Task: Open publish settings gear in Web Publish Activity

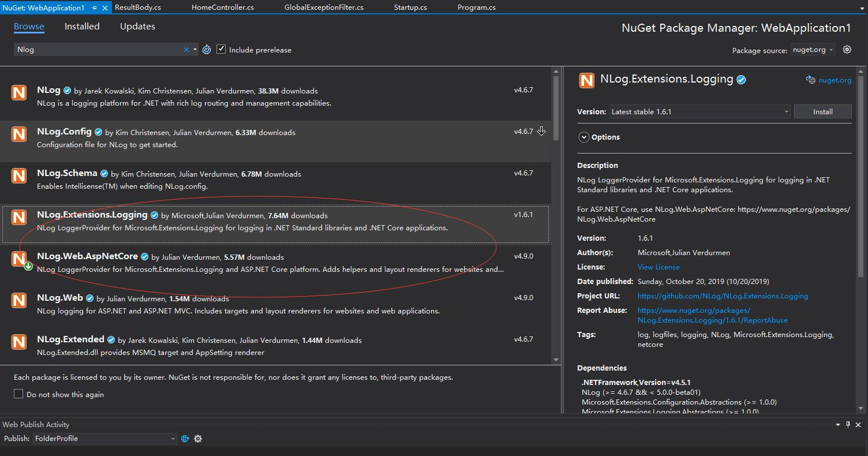Action: pos(198,439)
